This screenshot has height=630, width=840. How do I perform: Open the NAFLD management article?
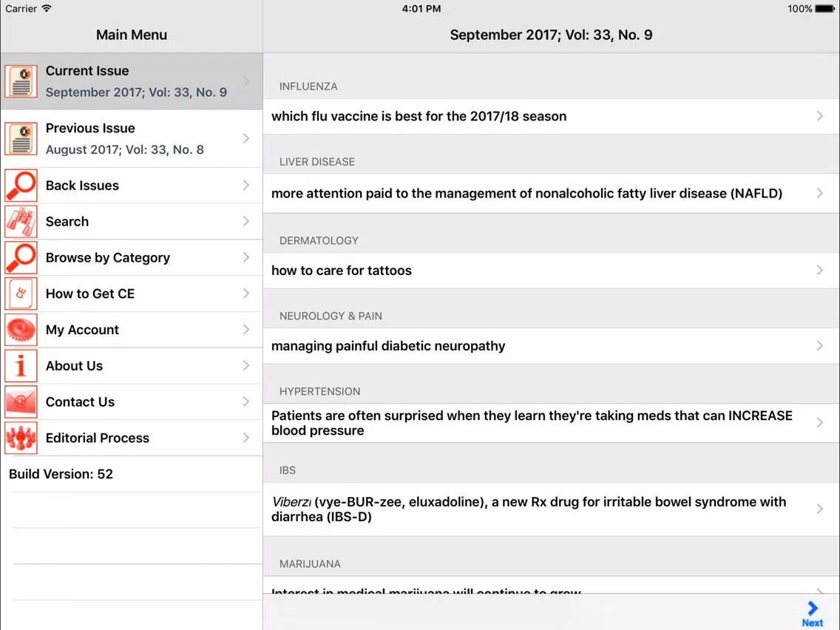(552, 194)
